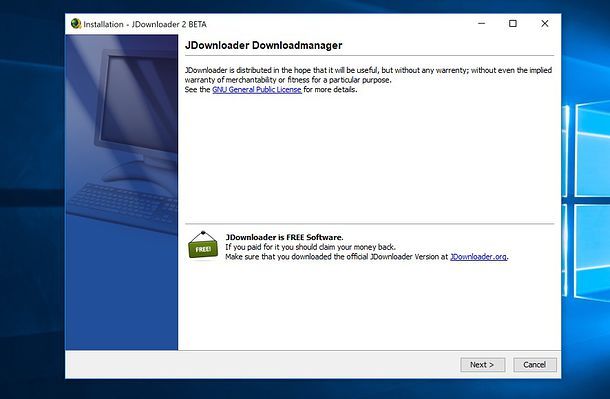
Task: Click 'If you paid for it' line
Action: click(310, 247)
